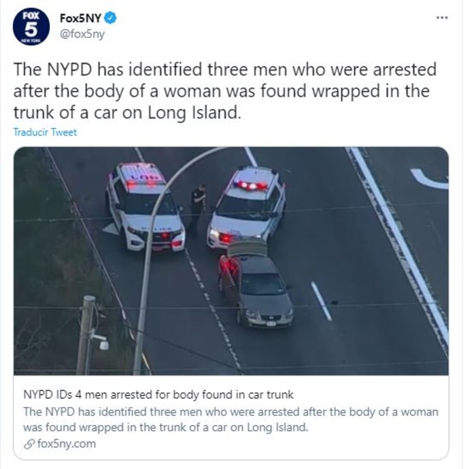Click the security camera on the pole

(x=100, y=340)
